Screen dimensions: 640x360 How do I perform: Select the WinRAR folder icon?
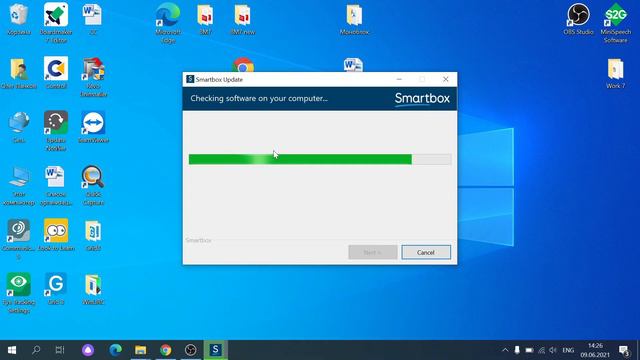(x=93, y=289)
